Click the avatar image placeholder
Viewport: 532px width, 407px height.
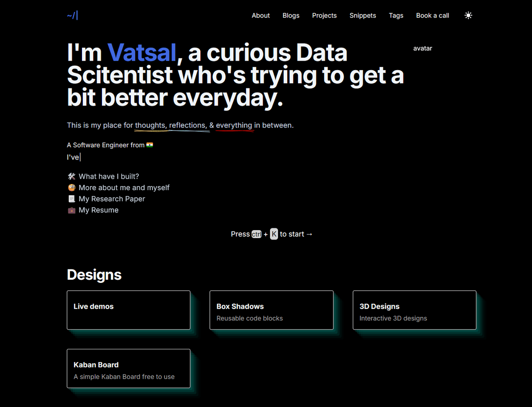422,48
